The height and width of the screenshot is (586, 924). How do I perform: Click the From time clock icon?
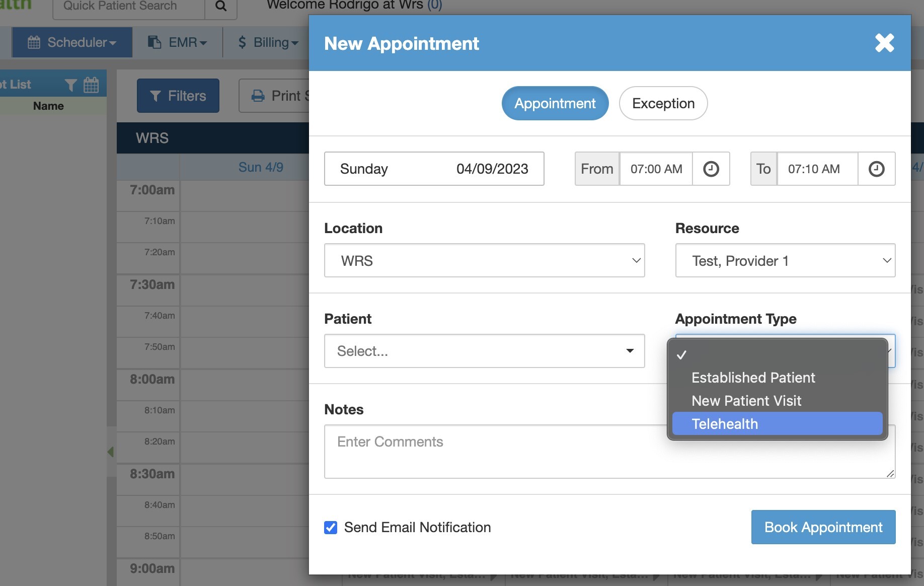[x=711, y=169]
